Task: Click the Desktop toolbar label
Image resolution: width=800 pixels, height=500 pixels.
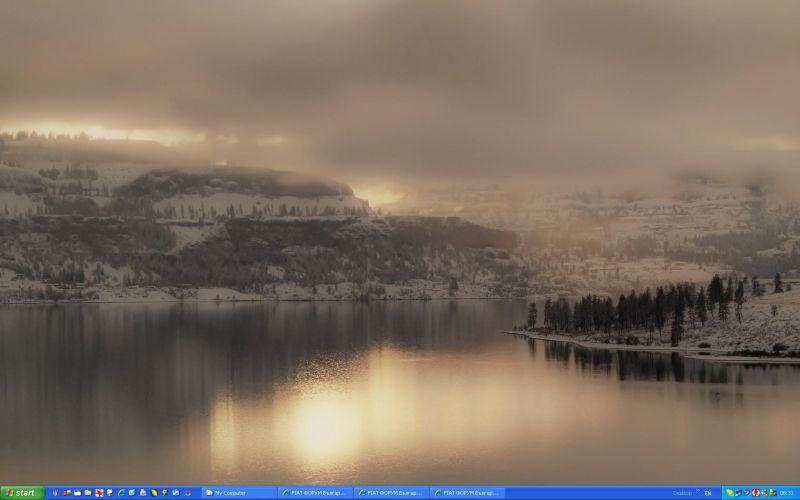Action: [x=681, y=493]
